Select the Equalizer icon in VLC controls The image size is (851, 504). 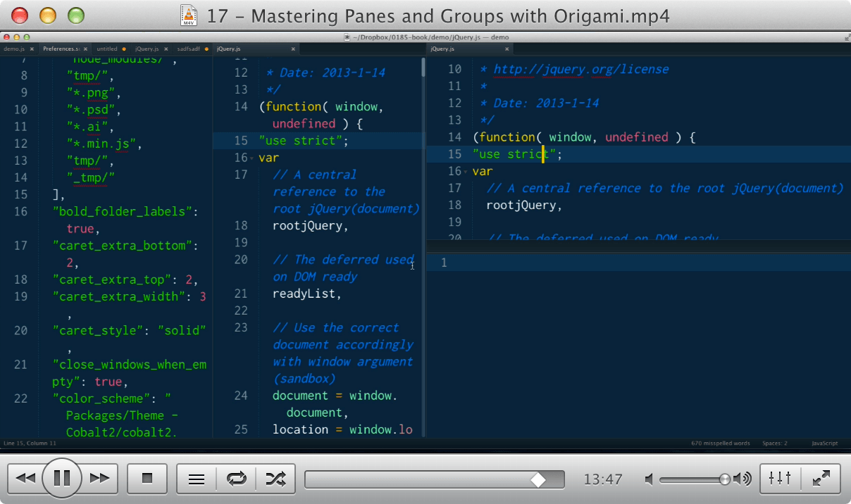[x=779, y=478]
